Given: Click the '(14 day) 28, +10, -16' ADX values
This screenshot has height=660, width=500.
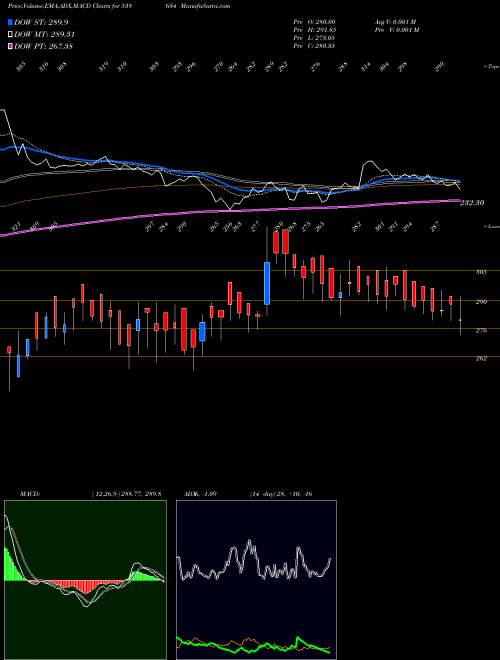Looking at the screenshot, I should pyautogui.click(x=281, y=494).
